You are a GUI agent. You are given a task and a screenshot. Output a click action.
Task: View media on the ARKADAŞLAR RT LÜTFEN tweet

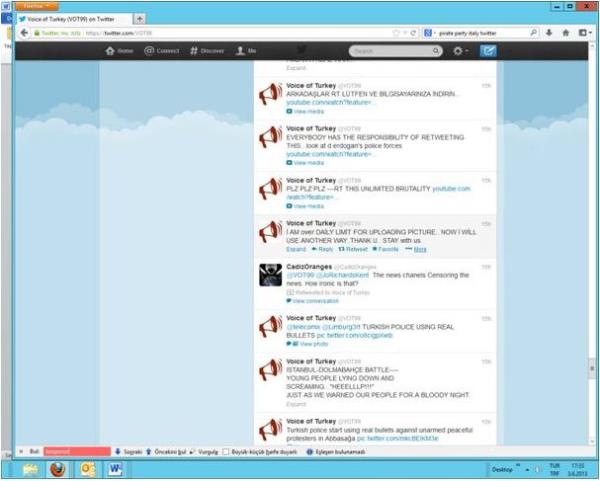[305, 111]
